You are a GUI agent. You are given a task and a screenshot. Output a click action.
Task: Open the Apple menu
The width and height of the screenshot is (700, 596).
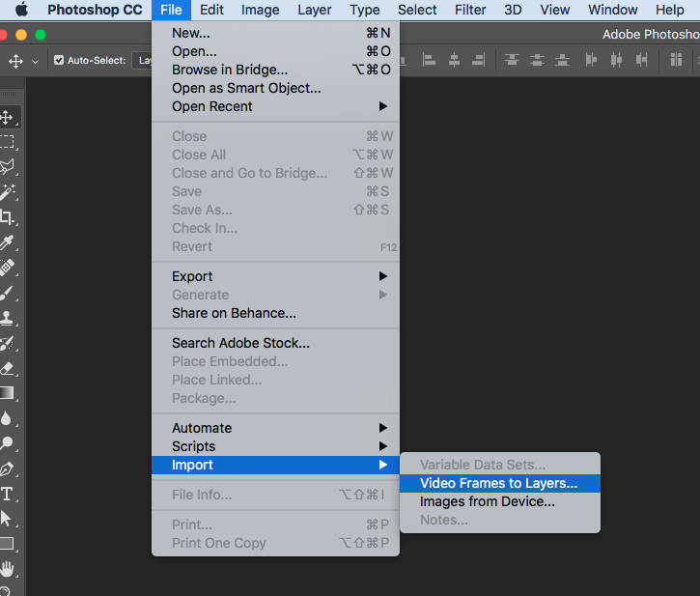21,10
